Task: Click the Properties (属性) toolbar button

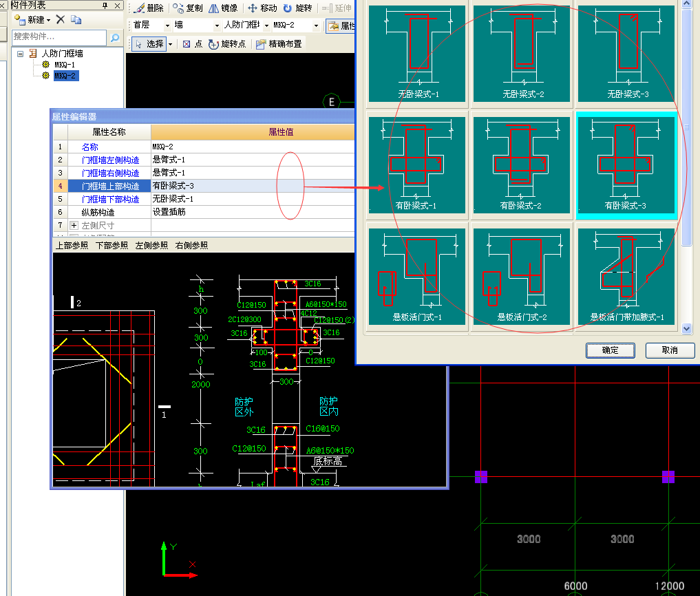Action: (x=341, y=25)
